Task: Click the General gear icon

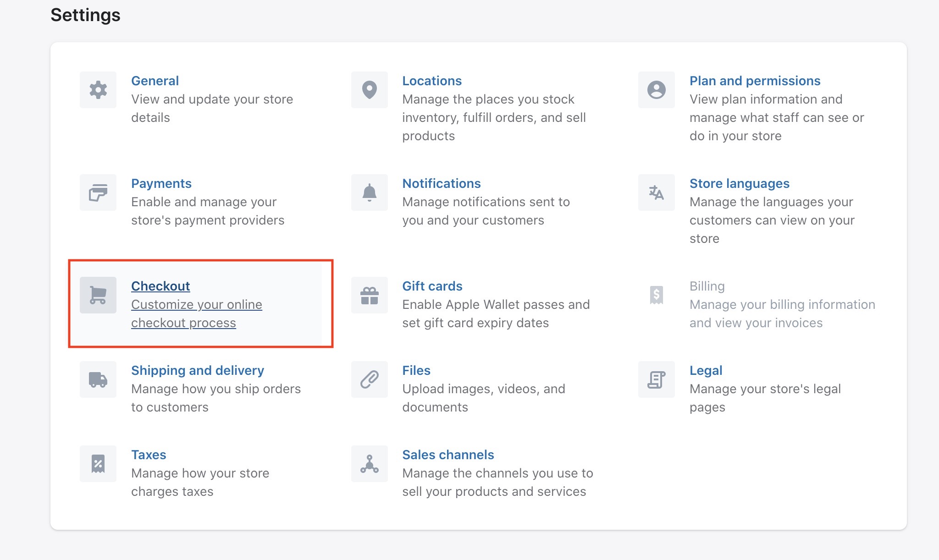Action: pyautogui.click(x=98, y=90)
